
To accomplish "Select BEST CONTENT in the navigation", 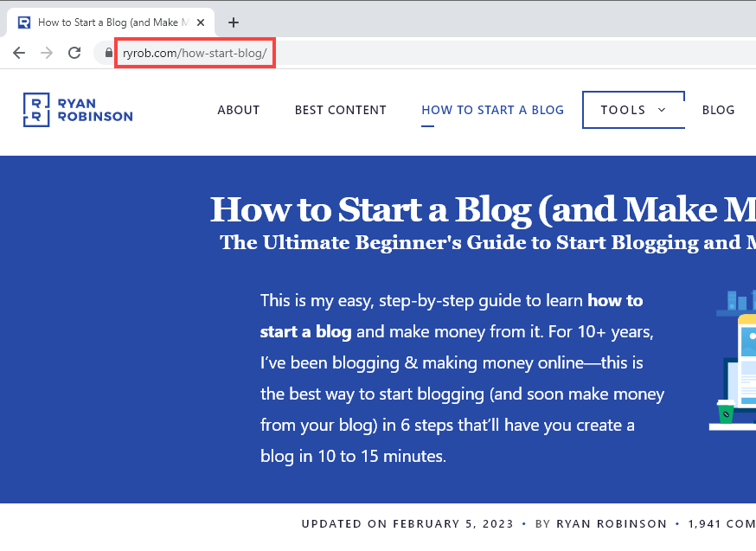I will click(340, 110).
